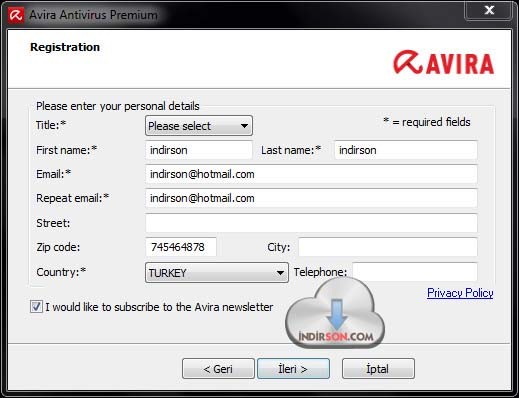Go back with the '< Geri' button
Screen dimensions: 519x398
(x=218, y=369)
